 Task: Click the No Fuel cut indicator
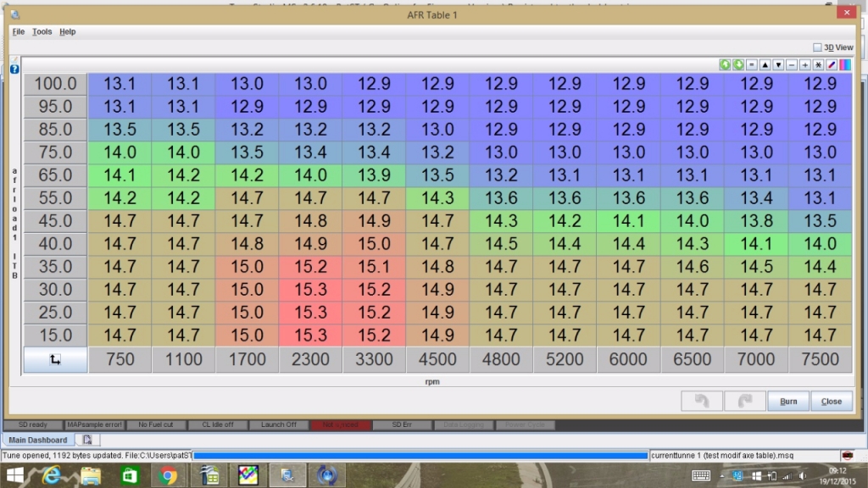[156, 425]
